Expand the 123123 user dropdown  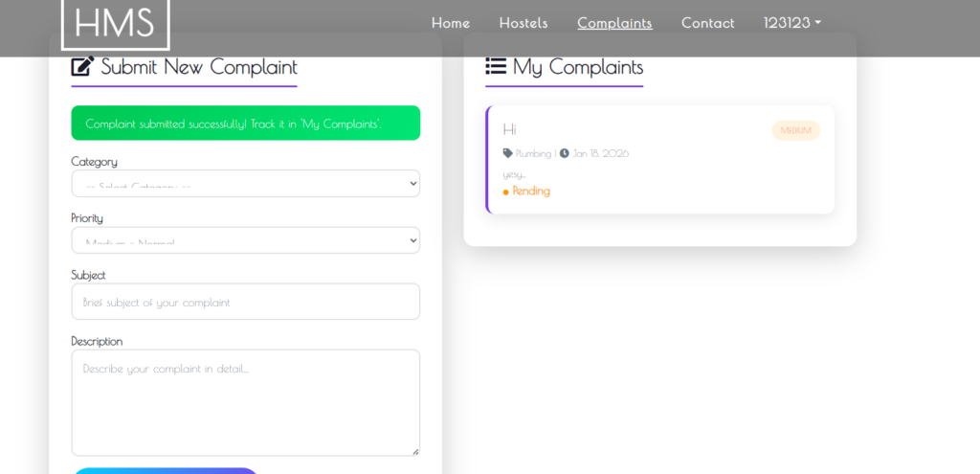[791, 23]
